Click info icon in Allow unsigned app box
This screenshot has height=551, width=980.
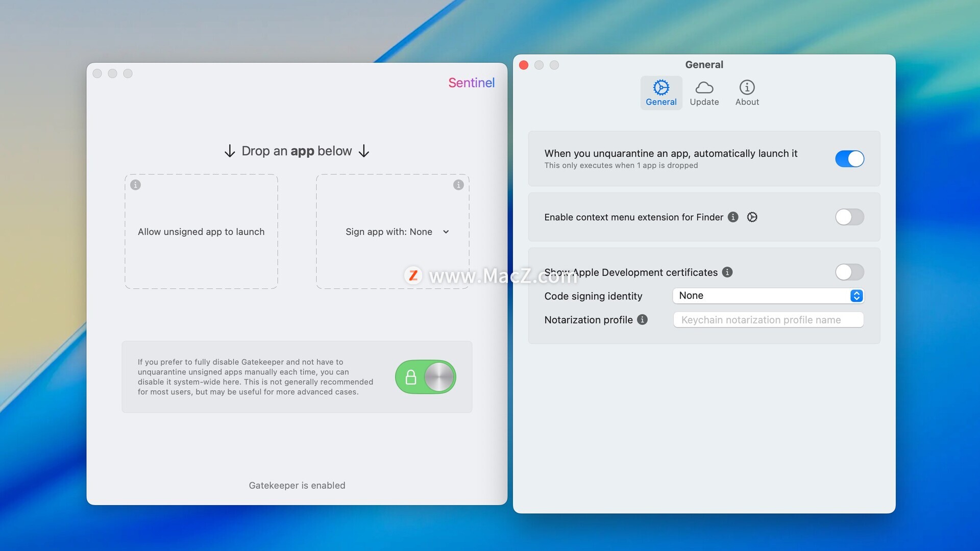(135, 185)
